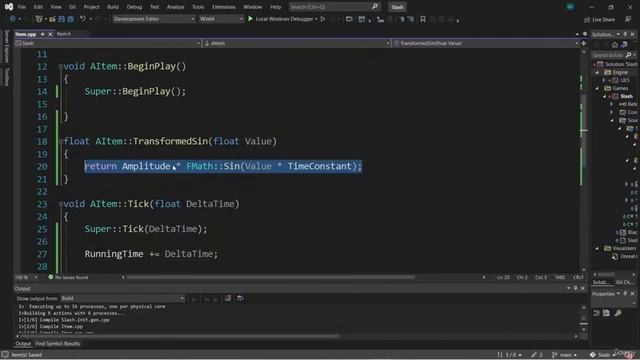Screen dimensions: 640x360
Task: Open the Edit menu
Action: (x=38, y=7)
